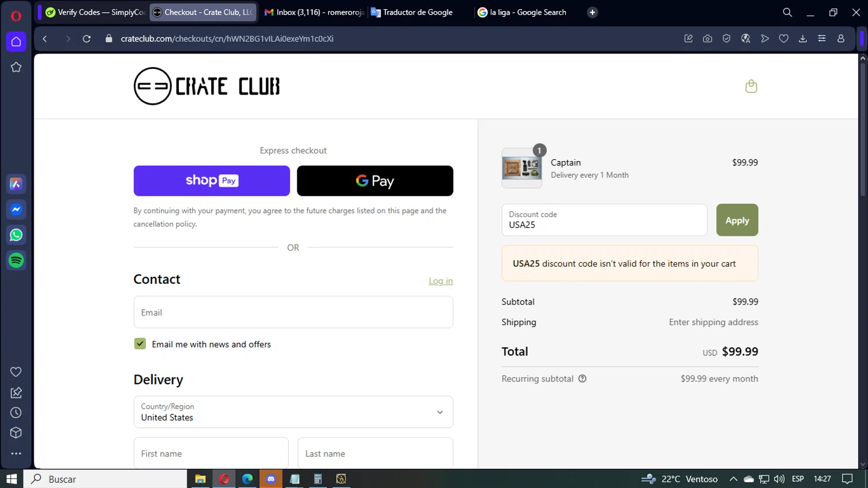
Task: Click the Opera start page home icon
Action: pos(16,42)
